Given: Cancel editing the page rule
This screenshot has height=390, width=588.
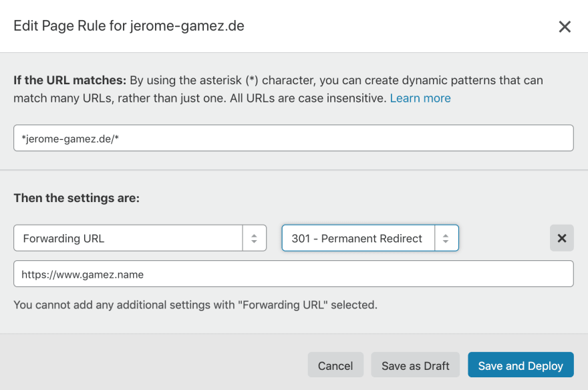Looking at the screenshot, I should pos(335,365).
